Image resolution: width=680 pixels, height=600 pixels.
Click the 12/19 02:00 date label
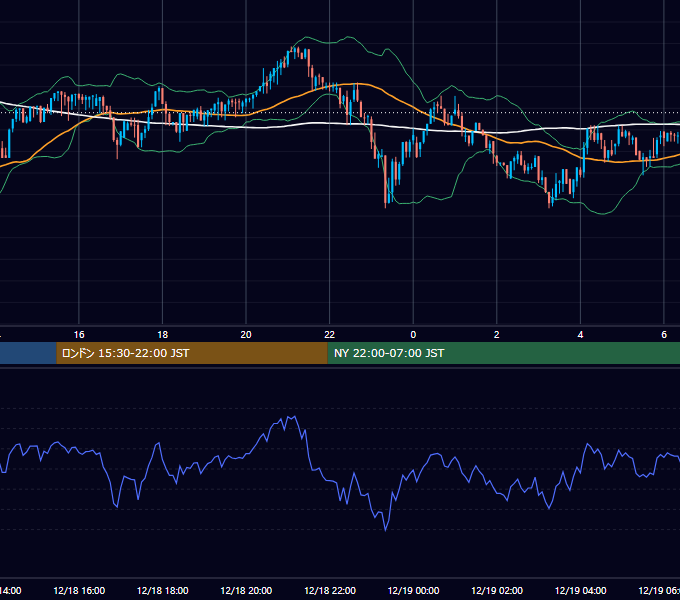pyautogui.click(x=497, y=590)
